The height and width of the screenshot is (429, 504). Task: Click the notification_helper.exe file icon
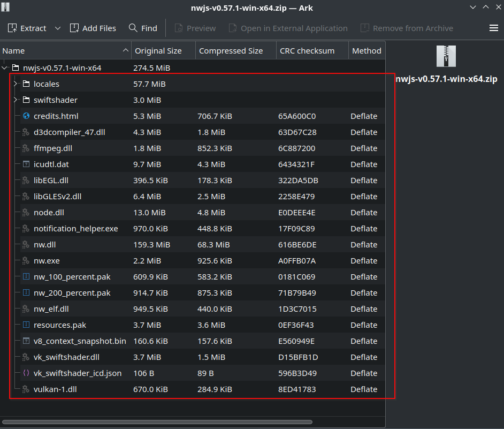pyautogui.click(x=26, y=229)
